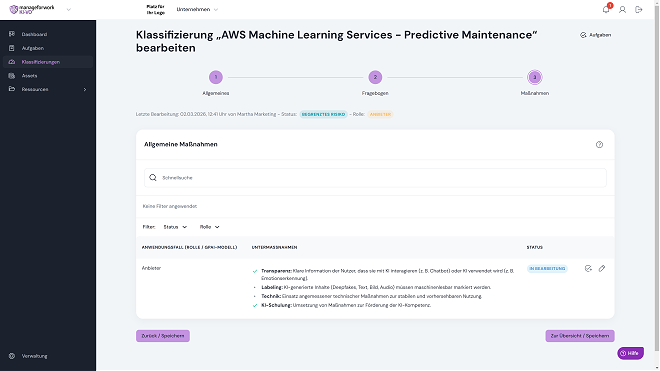This screenshot has height=371, width=660.
Task: Open the Unternehmen dropdown
Action: point(197,9)
